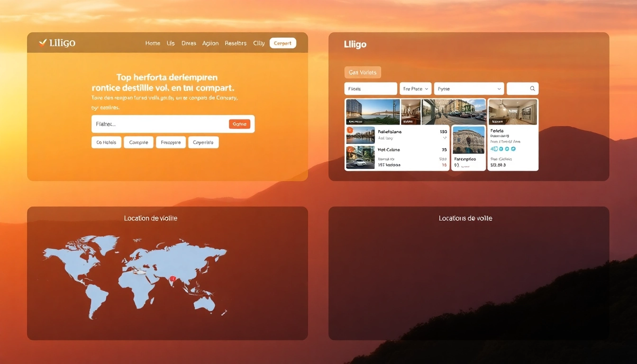Viewport: 637px width, 364px height.
Task: Select the "Co Hotels" chip
Action: coord(107,142)
